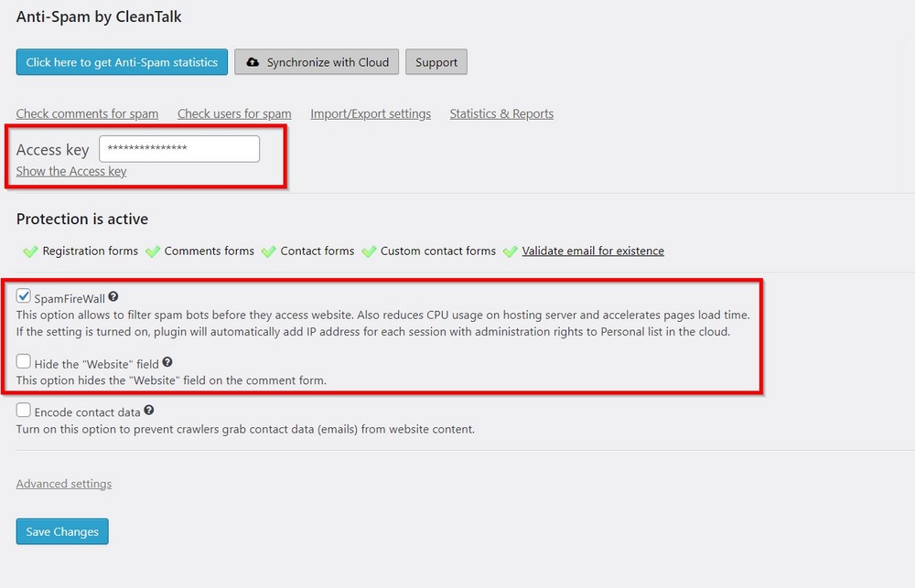Open Validate email for existence link
This screenshot has height=588, width=915.
click(593, 251)
